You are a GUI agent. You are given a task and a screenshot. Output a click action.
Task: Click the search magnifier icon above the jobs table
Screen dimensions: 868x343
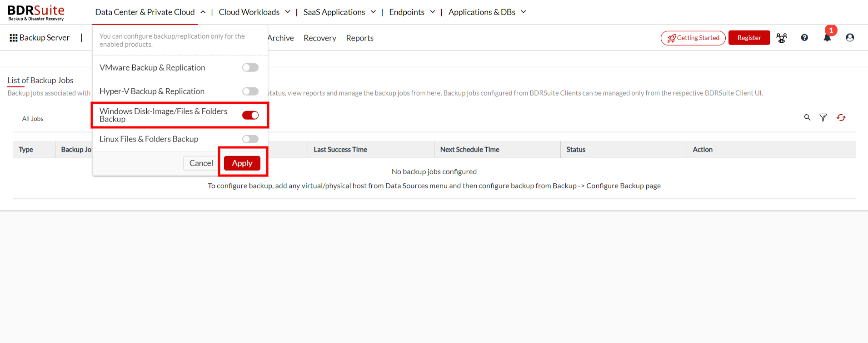tap(807, 117)
